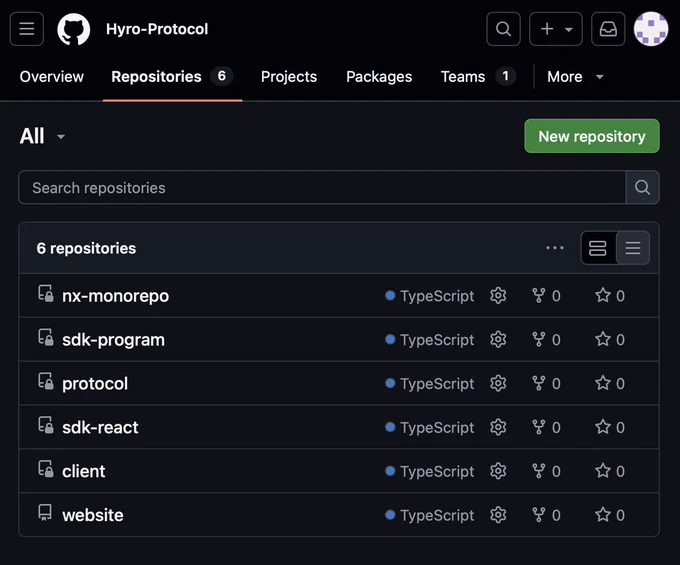Click fork count icon for nx-monorepo
Image resolution: width=680 pixels, height=565 pixels.
tap(539, 296)
